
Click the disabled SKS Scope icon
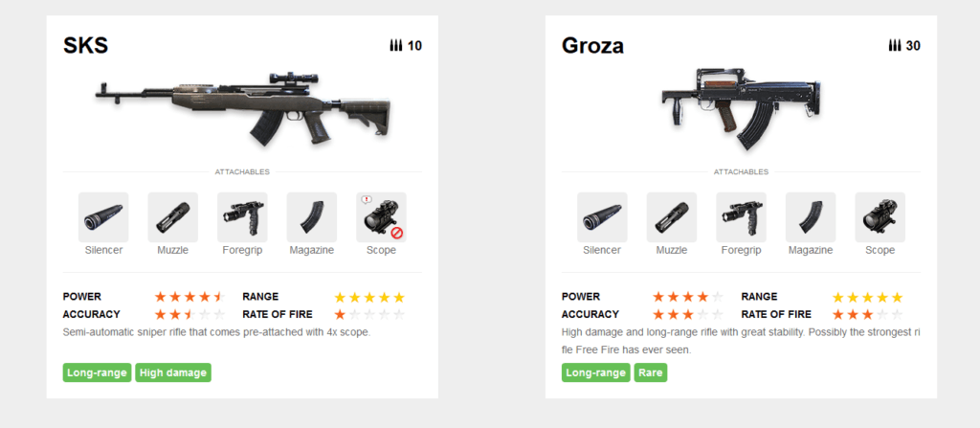click(381, 217)
